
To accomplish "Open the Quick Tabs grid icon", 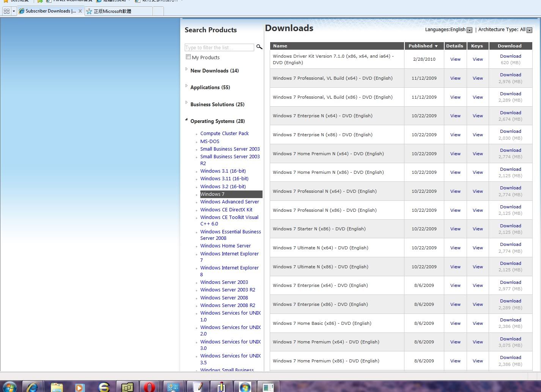I will point(6,11).
